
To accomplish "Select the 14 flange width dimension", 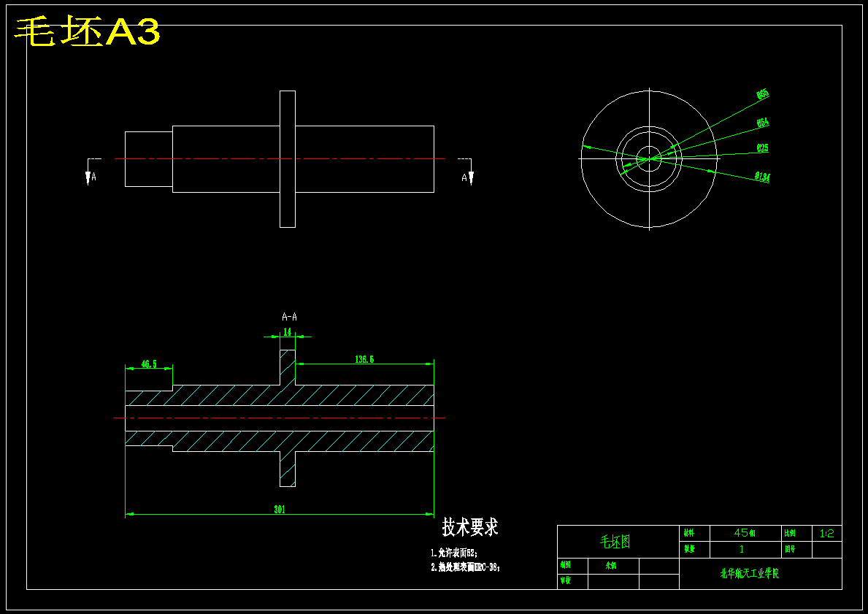I will point(288,332).
